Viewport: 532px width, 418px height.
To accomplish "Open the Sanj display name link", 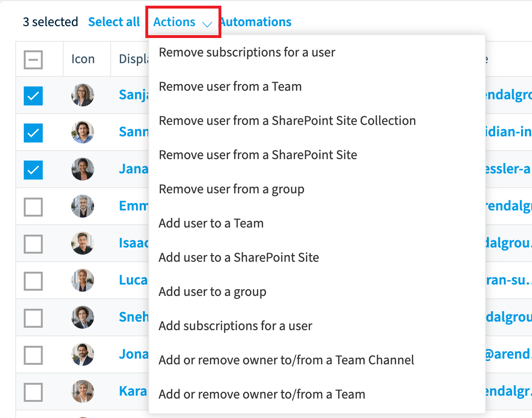I will (x=133, y=95).
